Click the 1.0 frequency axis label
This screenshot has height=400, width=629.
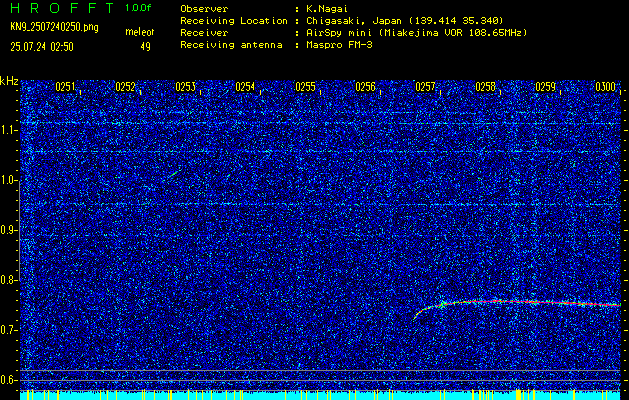coord(9,180)
